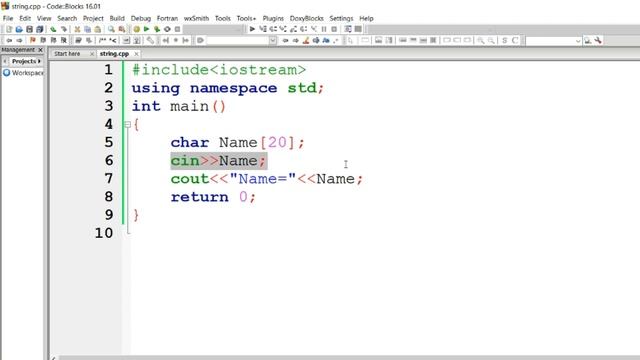Open the DoxyBlocks menu
Screen dimensions: 640x360
307,18
